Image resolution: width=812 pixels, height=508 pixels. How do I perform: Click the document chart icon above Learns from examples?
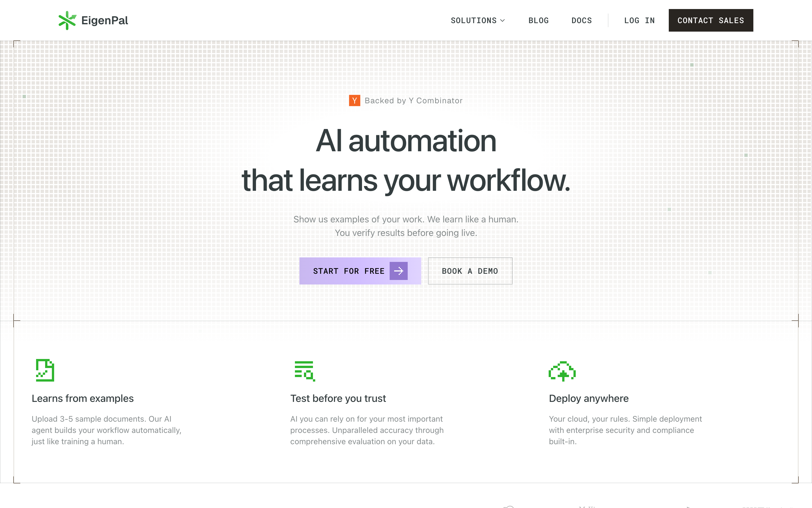pyautogui.click(x=45, y=370)
